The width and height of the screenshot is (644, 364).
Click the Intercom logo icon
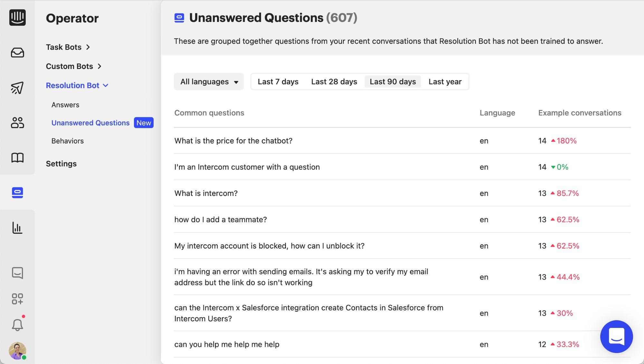pos(17,17)
